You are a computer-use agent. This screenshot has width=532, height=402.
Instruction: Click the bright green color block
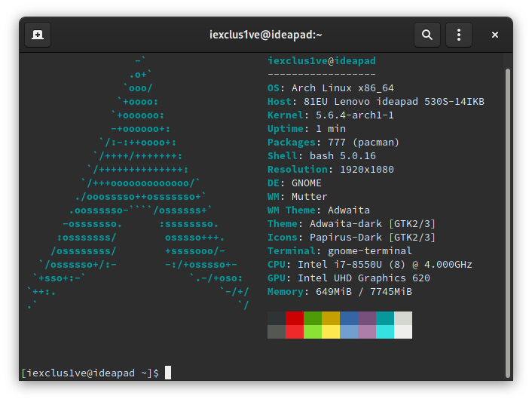point(313,332)
